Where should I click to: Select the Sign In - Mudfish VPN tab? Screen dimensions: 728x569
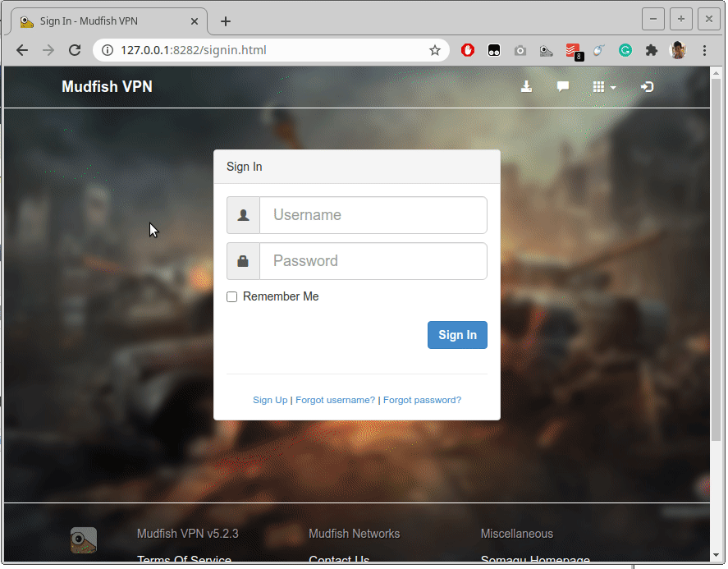point(101,21)
